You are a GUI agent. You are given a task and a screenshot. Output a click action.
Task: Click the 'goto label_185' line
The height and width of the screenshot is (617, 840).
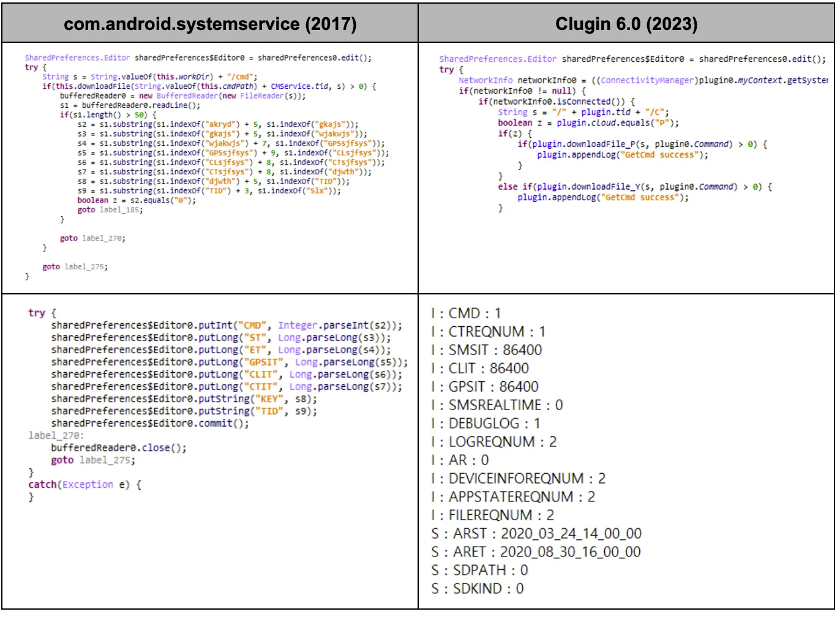coord(110,210)
